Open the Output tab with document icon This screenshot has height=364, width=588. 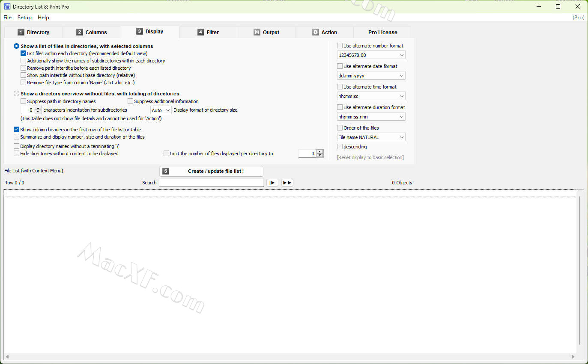click(266, 32)
